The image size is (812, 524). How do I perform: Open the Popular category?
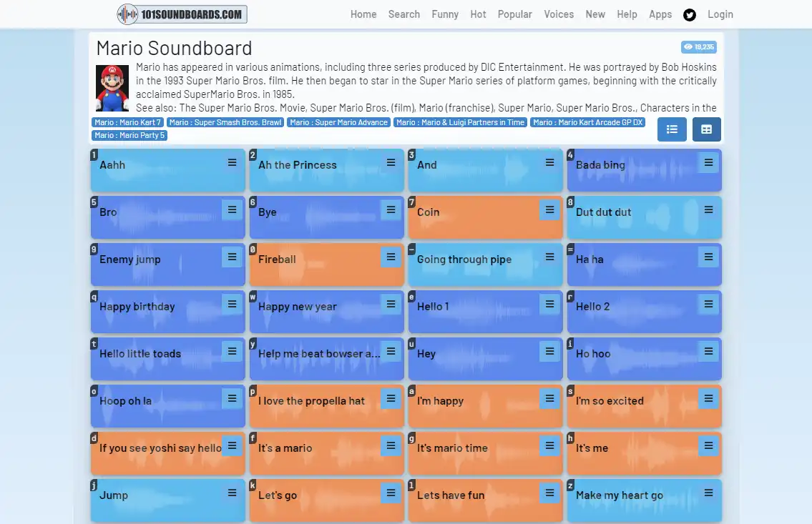pos(515,14)
